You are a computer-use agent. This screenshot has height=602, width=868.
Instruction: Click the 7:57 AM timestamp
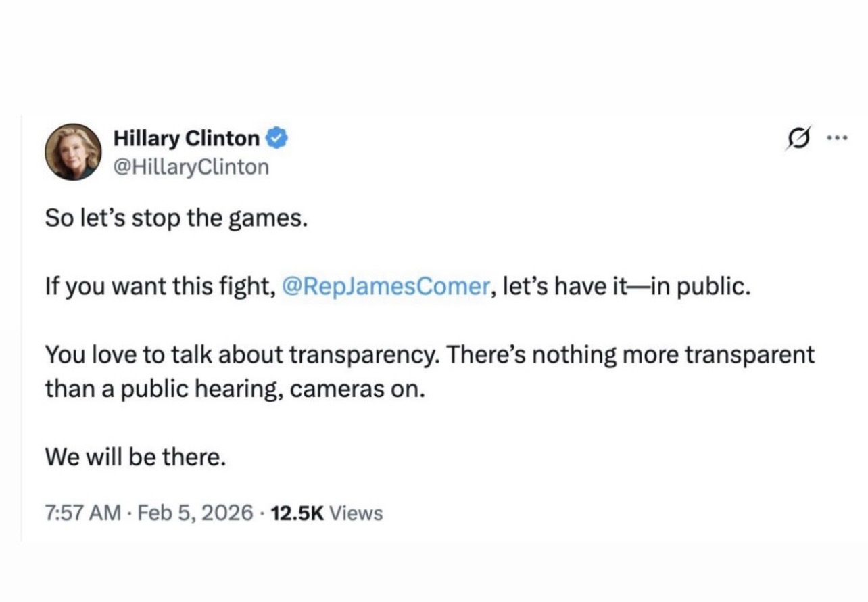pos(82,513)
